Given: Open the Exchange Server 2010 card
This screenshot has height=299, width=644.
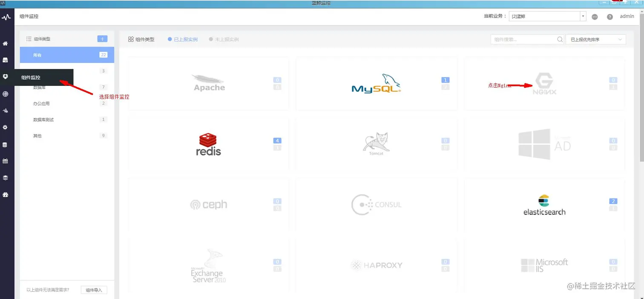Looking at the screenshot, I should 209,265.
